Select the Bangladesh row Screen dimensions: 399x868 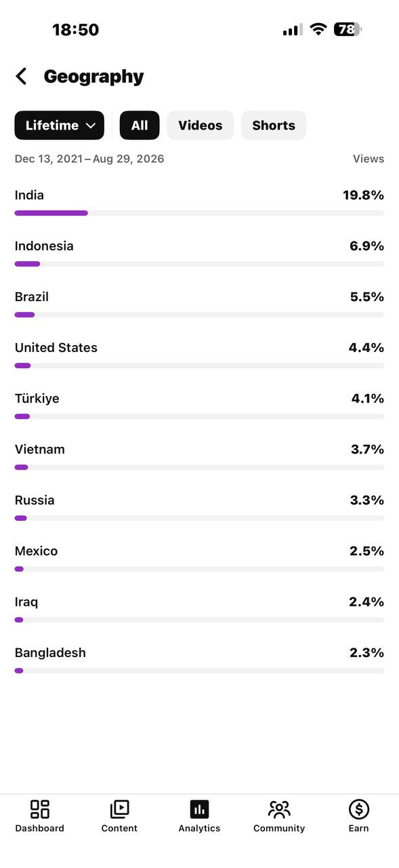click(199, 659)
